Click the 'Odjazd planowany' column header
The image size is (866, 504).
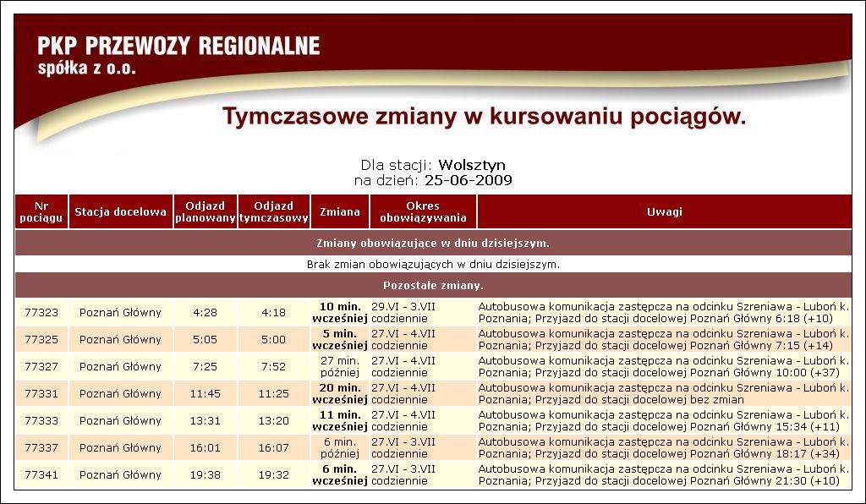(x=206, y=211)
